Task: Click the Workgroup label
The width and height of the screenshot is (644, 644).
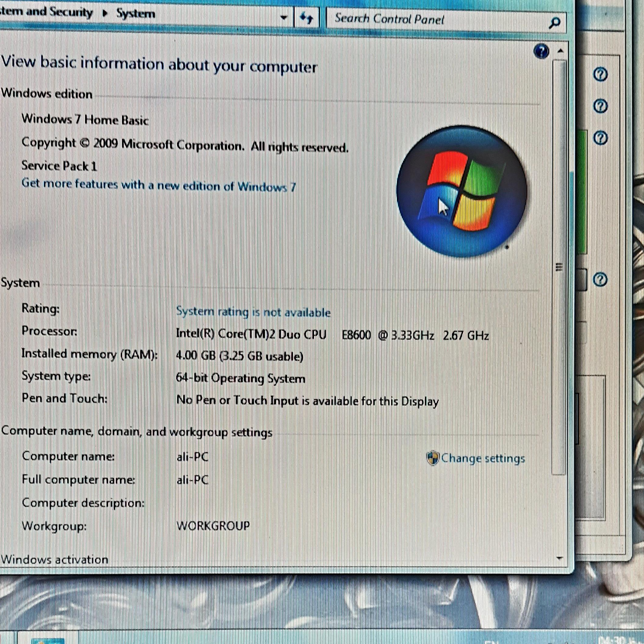Action: (54, 526)
